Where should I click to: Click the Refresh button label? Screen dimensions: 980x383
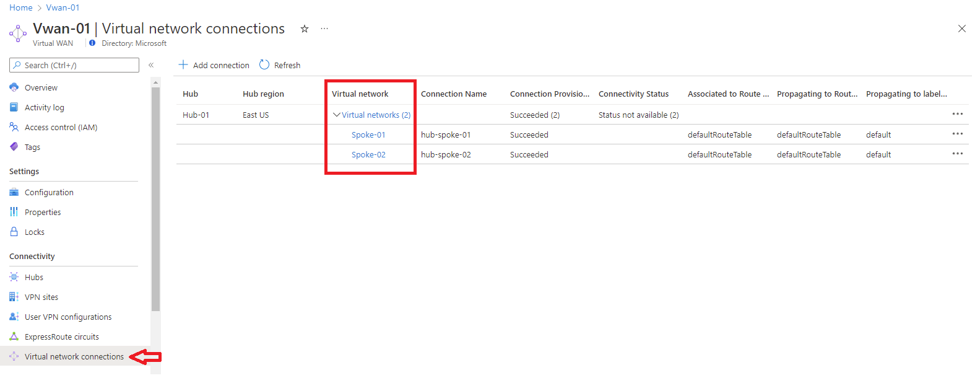pos(287,65)
